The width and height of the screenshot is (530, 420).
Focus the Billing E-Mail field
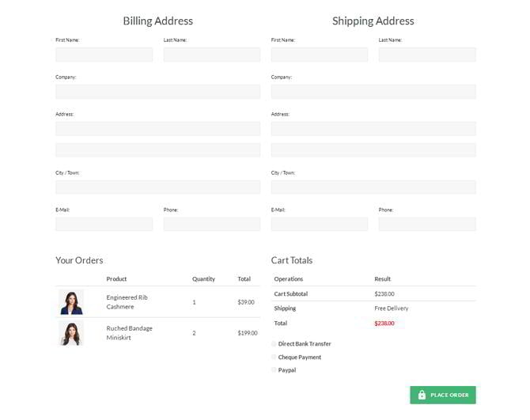click(104, 225)
